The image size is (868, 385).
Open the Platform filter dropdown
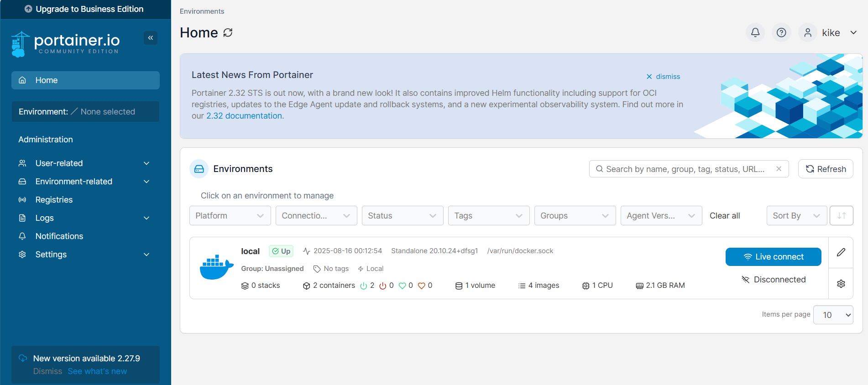(x=230, y=216)
